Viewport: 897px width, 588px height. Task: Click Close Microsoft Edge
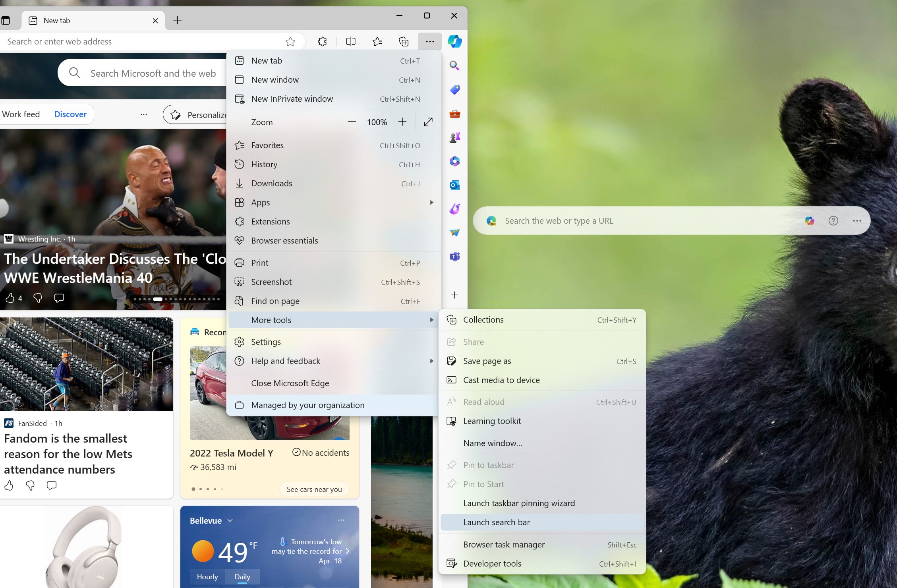click(334, 383)
